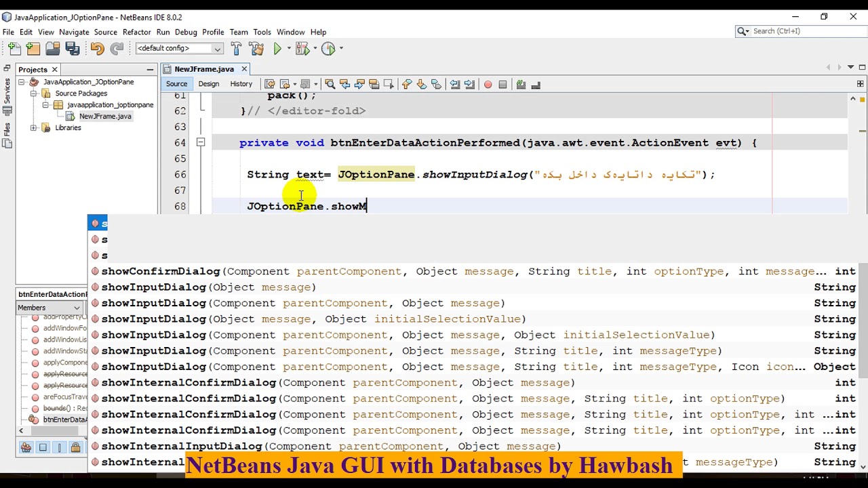Collapse the Source Packages tree node

pos(33,94)
